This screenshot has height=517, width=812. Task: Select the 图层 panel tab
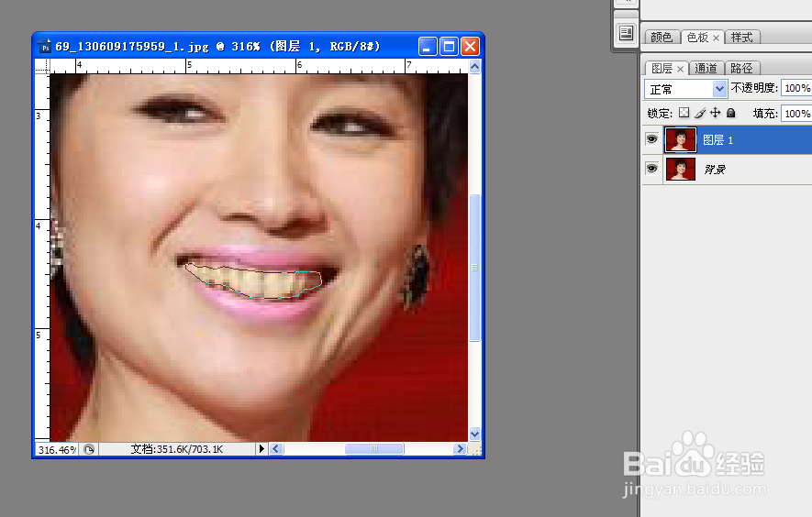point(662,69)
